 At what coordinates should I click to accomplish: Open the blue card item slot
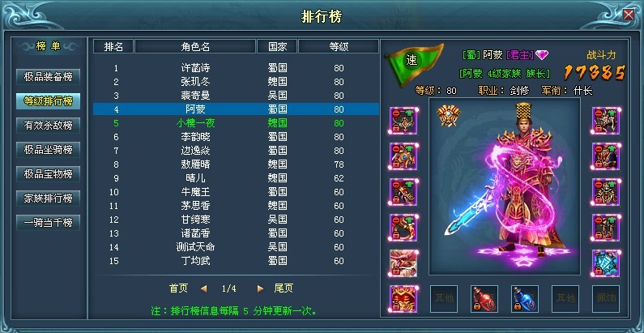click(x=606, y=263)
